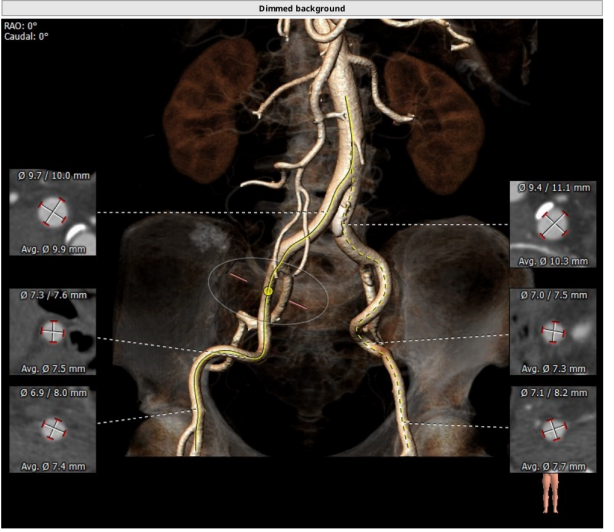Select the Avg. Ø 7.7 mm label
614x532 pixels.
(x=553, y=465)
